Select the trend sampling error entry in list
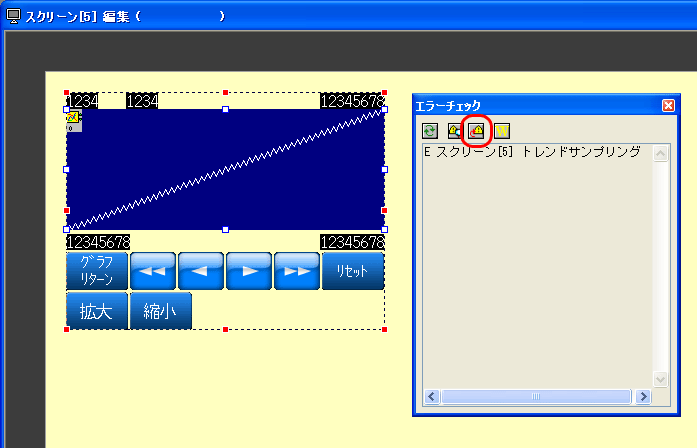697x448 pixels. point(532,152)
